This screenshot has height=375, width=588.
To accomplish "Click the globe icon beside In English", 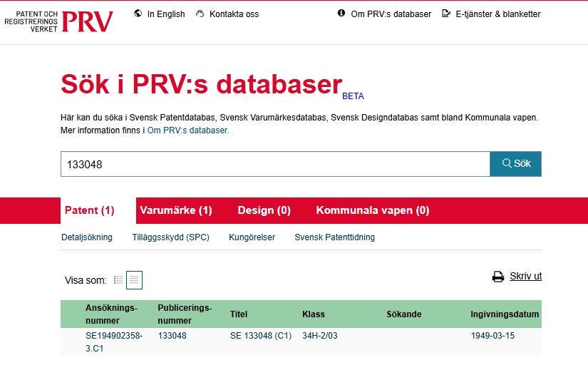I will 138,14.
